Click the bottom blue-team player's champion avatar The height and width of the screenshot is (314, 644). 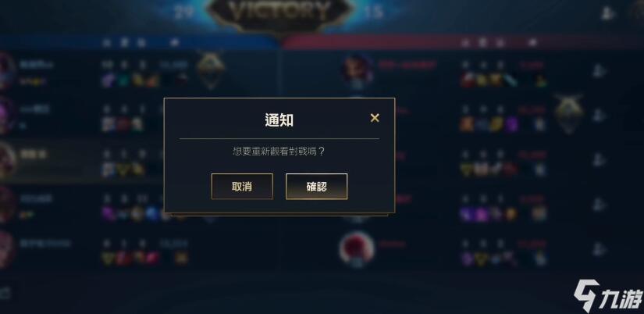click(6, 249)
